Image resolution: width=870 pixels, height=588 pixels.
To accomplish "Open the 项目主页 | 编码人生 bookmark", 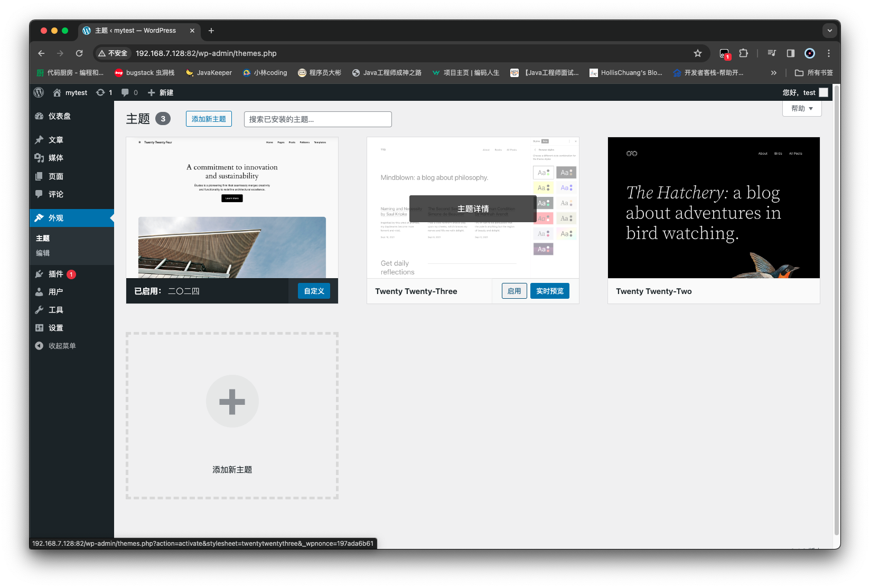I will click(x=465, y=73).
